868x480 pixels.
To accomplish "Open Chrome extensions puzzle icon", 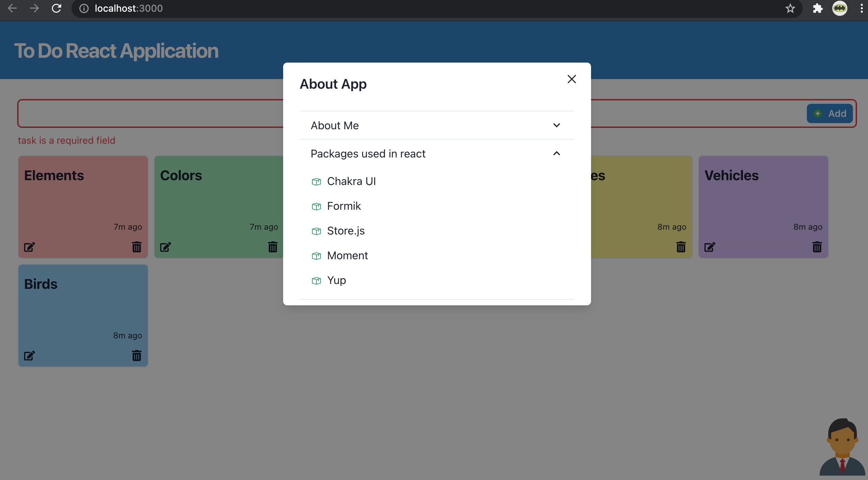I will click(x=817, y=8).
